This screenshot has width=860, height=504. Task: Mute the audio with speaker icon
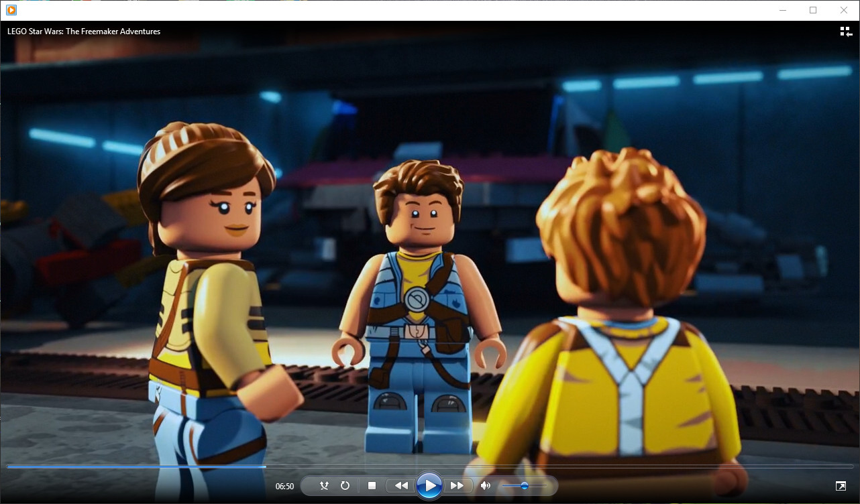[x=486, y=486]
